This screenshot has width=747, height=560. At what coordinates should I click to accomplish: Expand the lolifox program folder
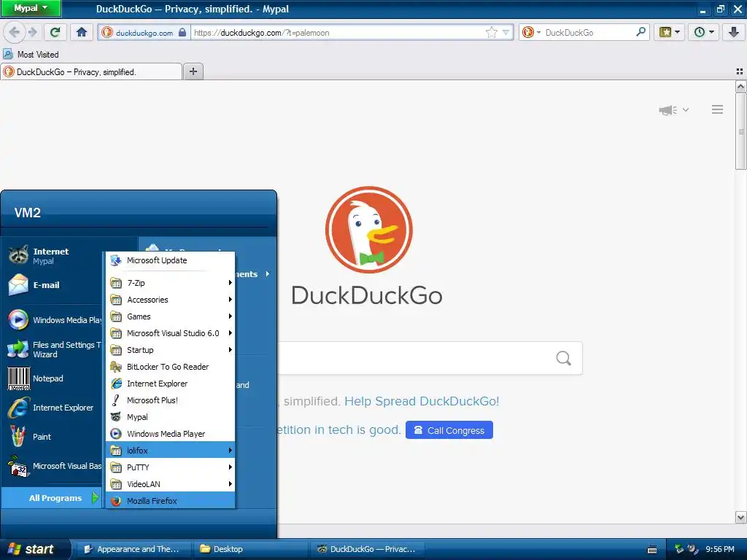click(x=171, y=451)
